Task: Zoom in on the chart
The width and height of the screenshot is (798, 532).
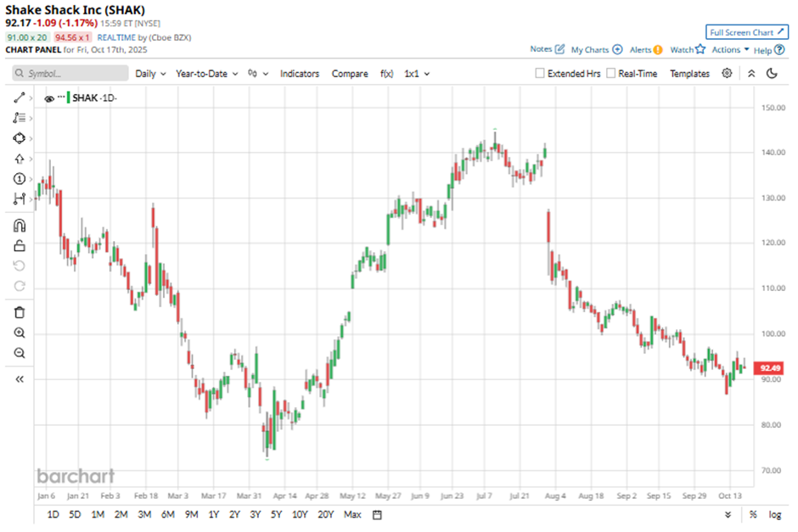Action: (20, 333)
